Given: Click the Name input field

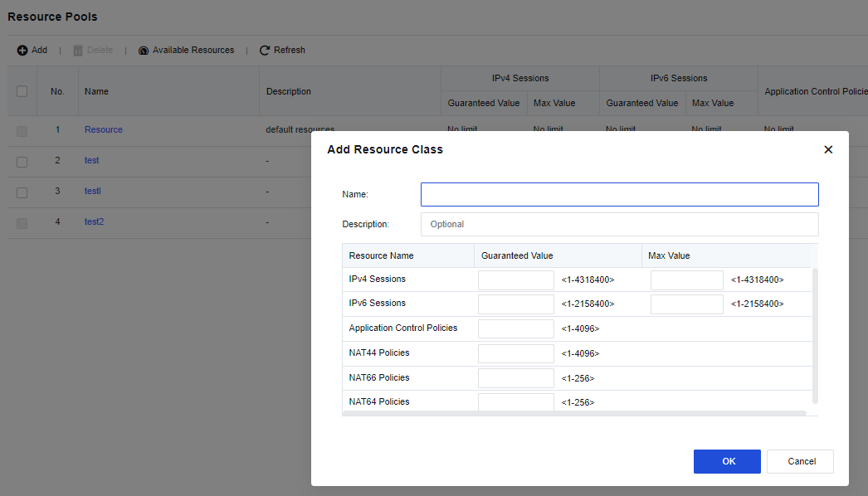Looking at the screenshot, I should coord(619,194).
